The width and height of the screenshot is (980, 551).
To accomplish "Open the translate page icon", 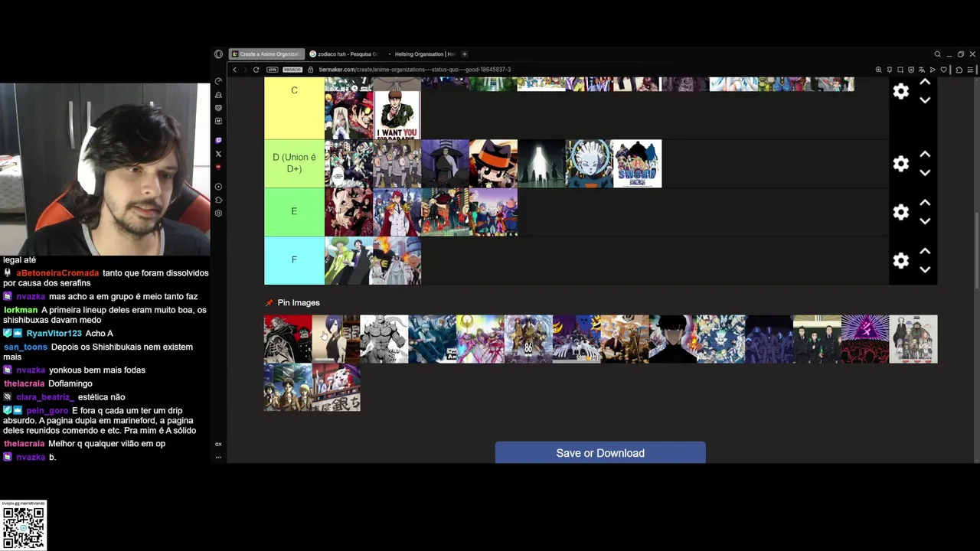I will 922,70.
